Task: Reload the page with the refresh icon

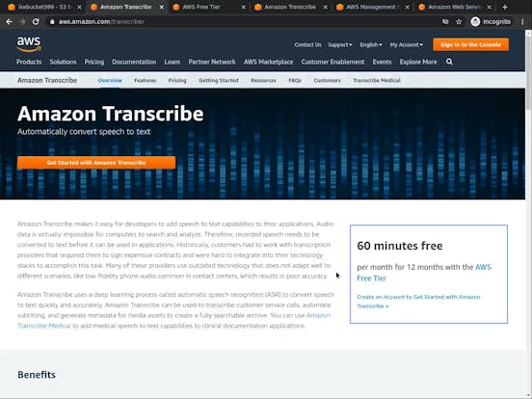Action: click(x=36, y=22)
